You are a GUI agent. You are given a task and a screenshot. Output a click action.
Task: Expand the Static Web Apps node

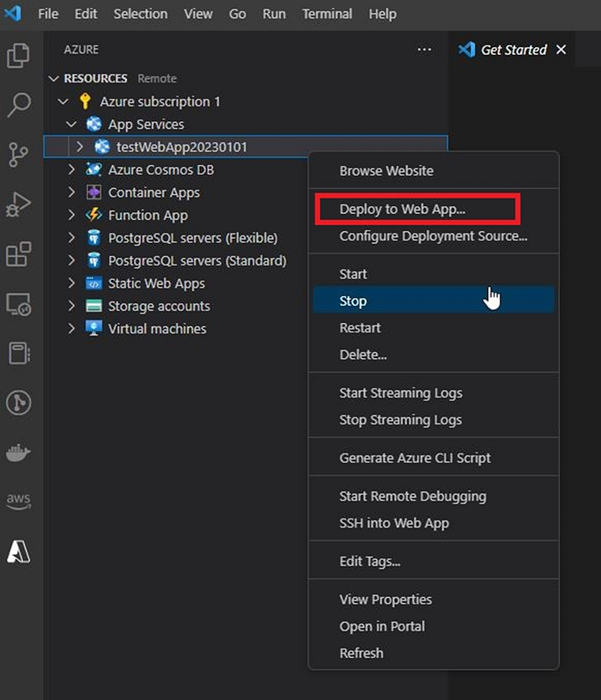71,283
